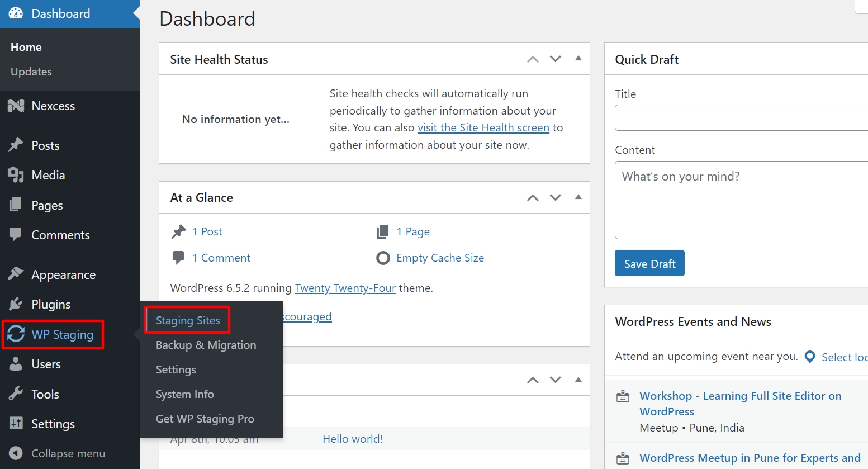
Task: Click the pushpin icon beside 1 Post
Action: point(178,231)
